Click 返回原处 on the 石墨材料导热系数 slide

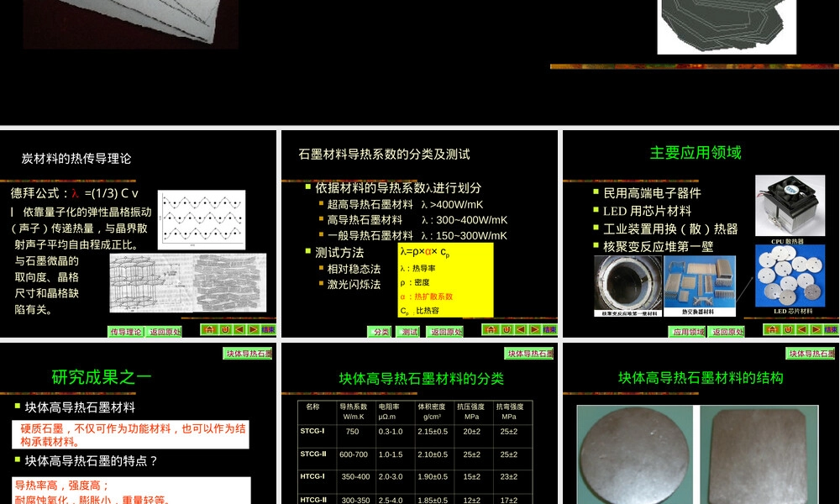(x=446, y=332)
